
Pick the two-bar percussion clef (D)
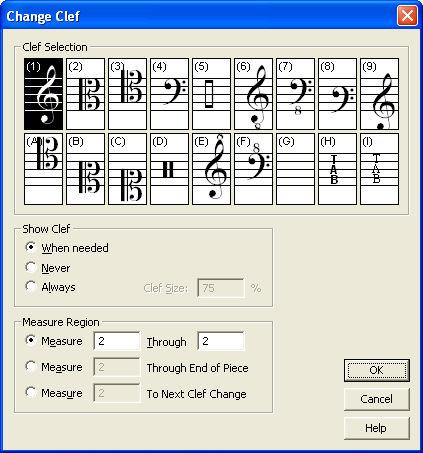pos(169,169)
